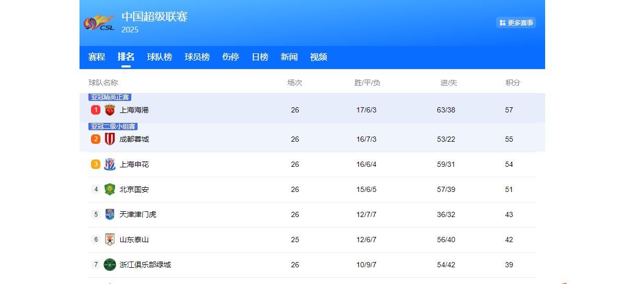Click the 43 points cell
Image resolution: width=644 pixels, height=284 pixels.
[509, 214]
